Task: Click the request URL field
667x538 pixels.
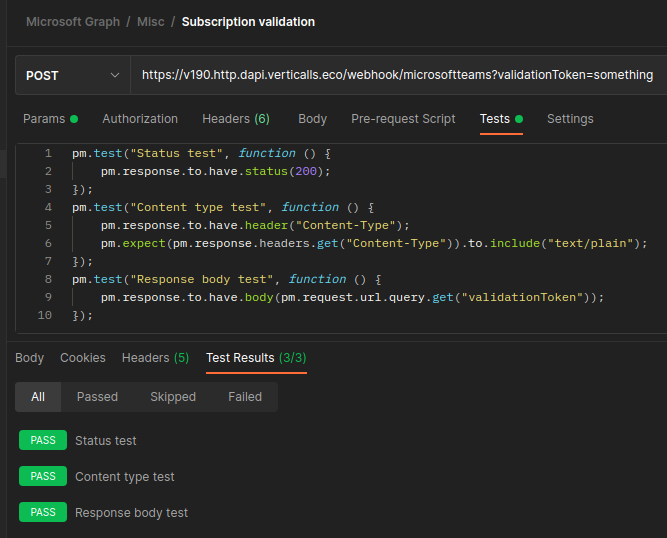Action: (397, 75)
